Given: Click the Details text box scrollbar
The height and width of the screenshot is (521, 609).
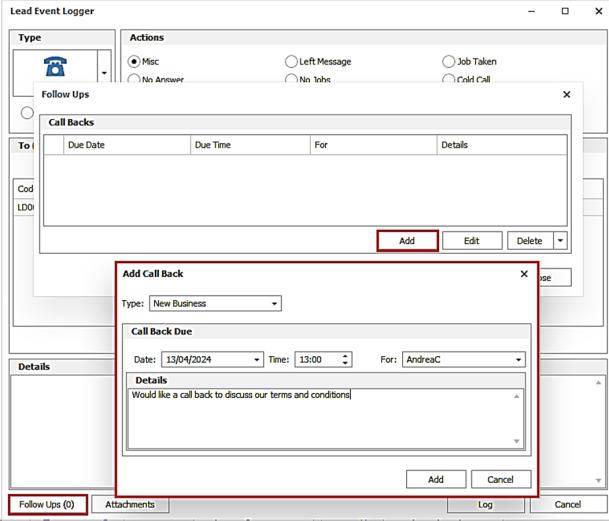Looking at the screenshot, I should click(517, 418).
